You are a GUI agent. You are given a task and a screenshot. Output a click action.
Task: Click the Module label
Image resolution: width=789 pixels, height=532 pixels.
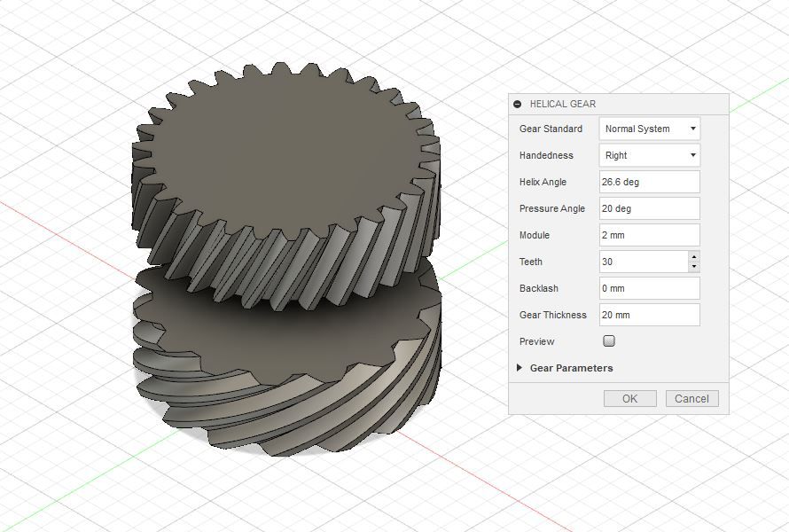[x=534, y=235]
